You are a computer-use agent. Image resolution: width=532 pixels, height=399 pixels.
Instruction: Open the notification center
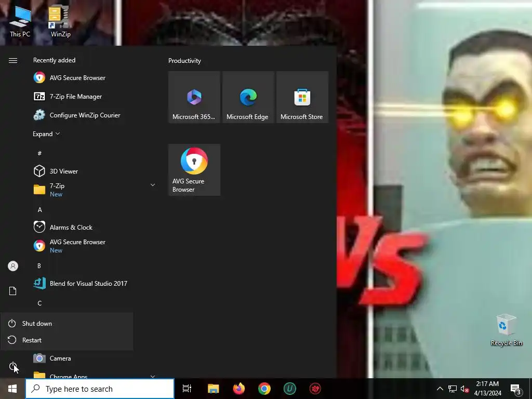click(515, 389)
